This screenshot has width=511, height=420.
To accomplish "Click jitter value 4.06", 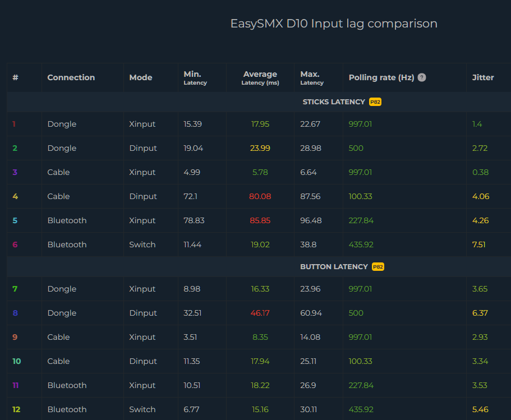I will pyautogui.click(x=481, y=196).
